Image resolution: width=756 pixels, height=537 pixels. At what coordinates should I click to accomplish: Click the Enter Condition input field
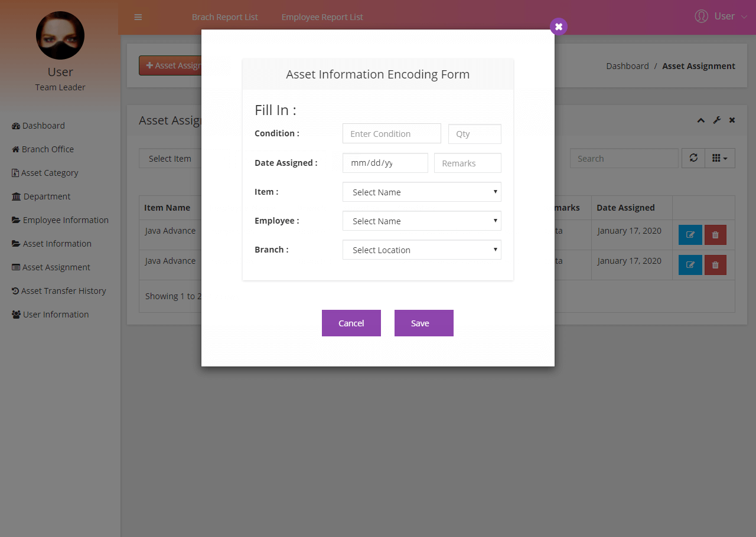[x=392, y=133]
